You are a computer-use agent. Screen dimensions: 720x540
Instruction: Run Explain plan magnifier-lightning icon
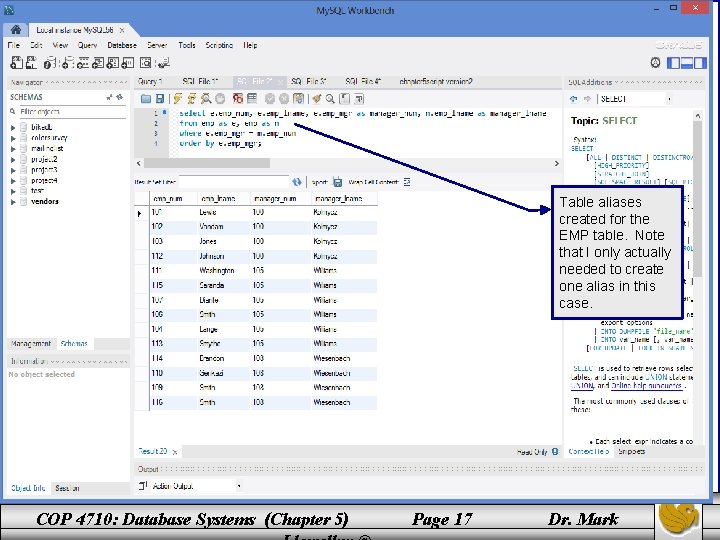pyautogui.click(x=206, y=99)
